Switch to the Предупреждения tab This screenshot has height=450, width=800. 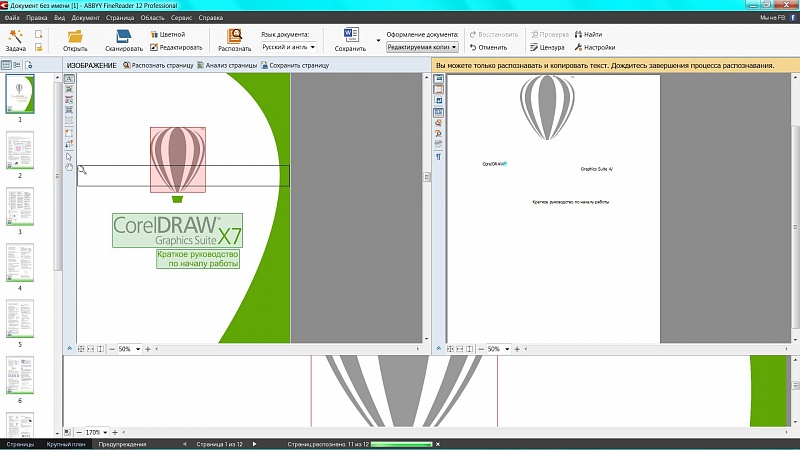(x=123, y=444)
